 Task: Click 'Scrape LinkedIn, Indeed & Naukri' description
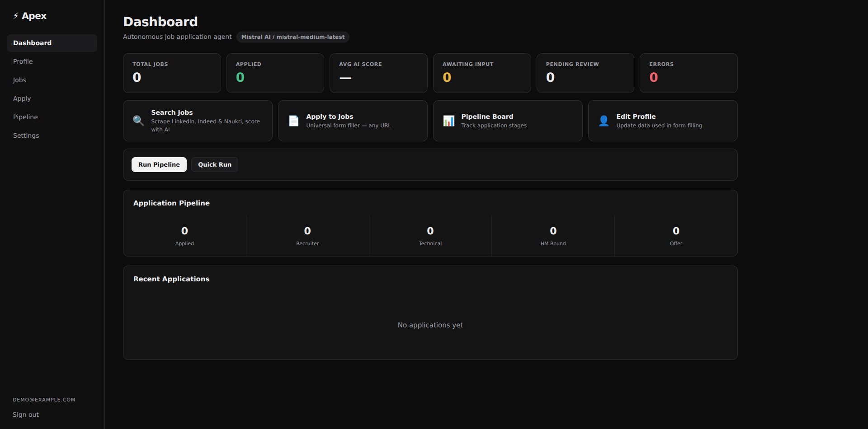coord(205,126)
